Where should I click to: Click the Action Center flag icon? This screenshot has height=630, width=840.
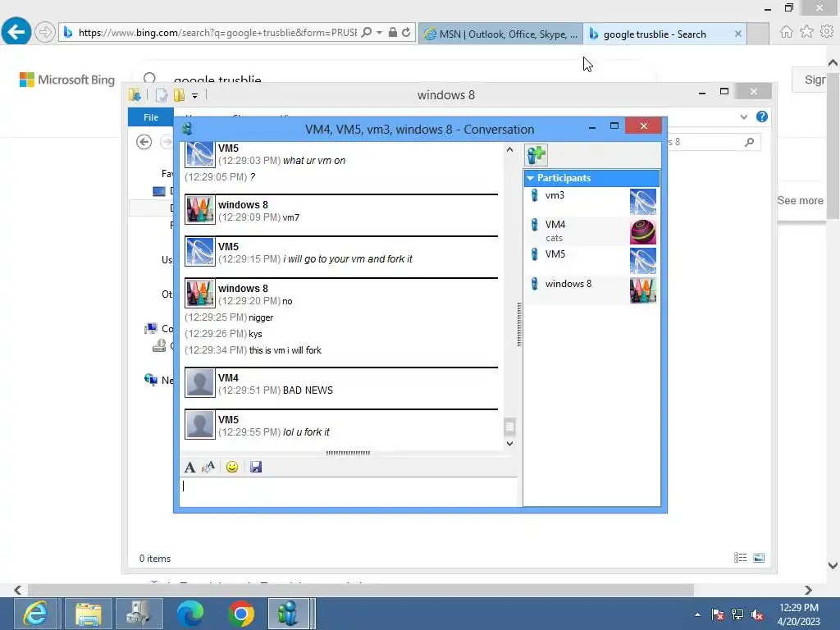718,614
